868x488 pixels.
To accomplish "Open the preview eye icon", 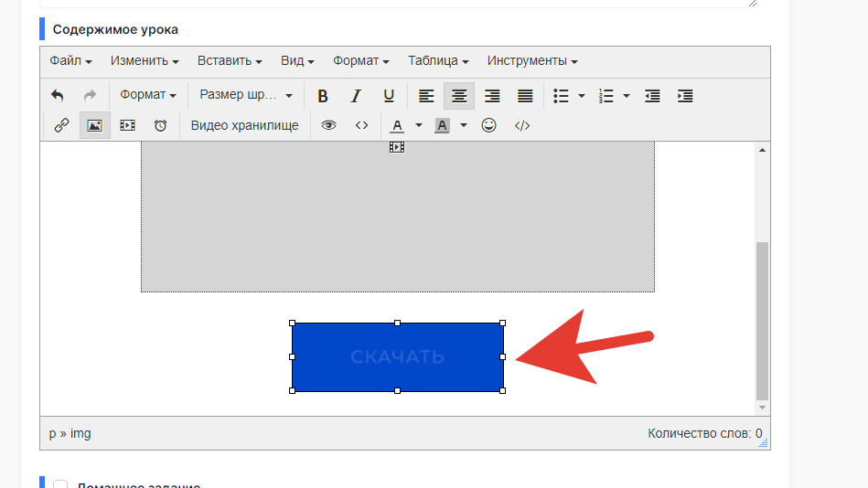I will coord(329,125).
